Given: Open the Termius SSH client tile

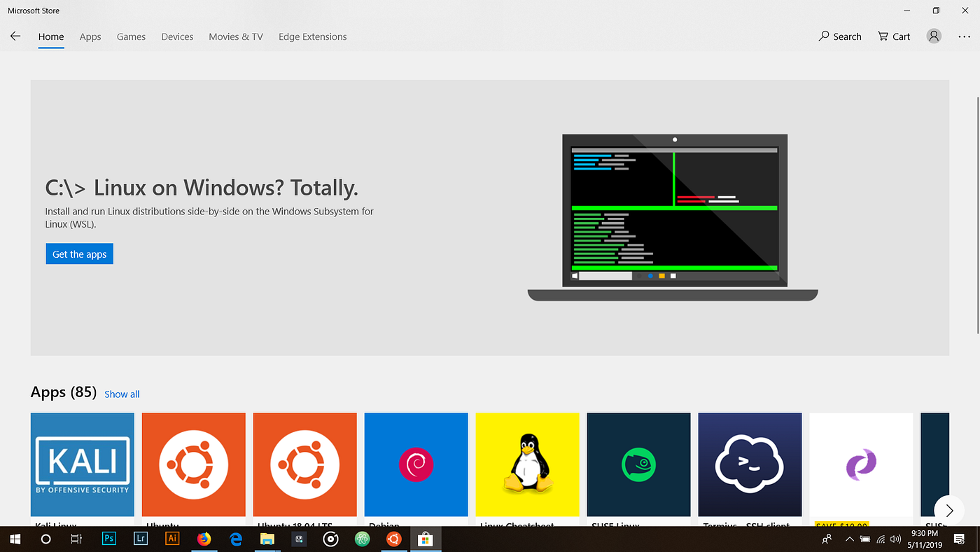Looking at the screenshot, I should click(x=750, y=464).
